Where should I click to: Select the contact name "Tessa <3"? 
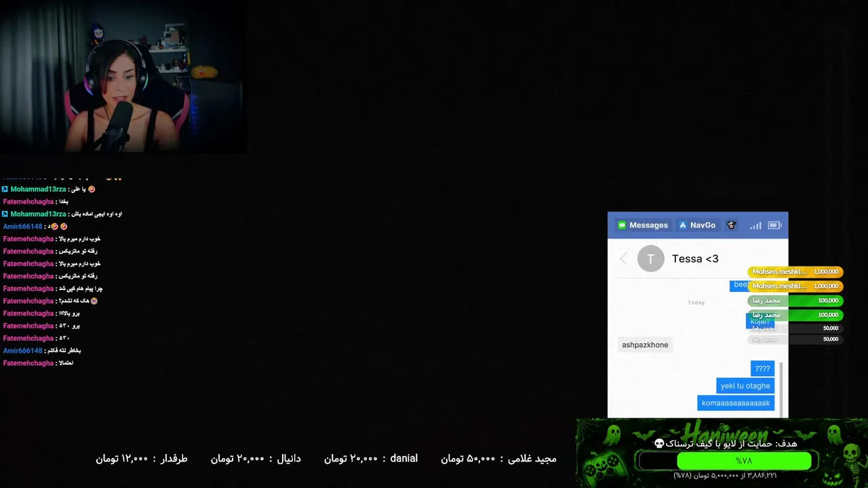(x=695, y=258)
